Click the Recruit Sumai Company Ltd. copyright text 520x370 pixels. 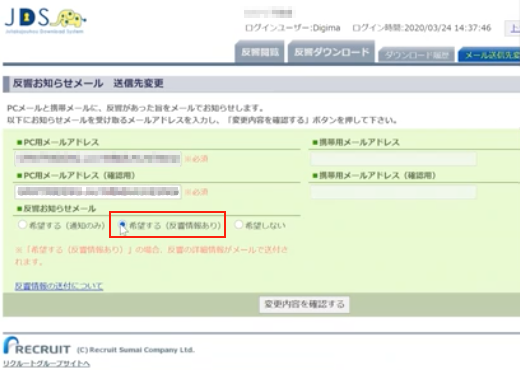[135, 350]
